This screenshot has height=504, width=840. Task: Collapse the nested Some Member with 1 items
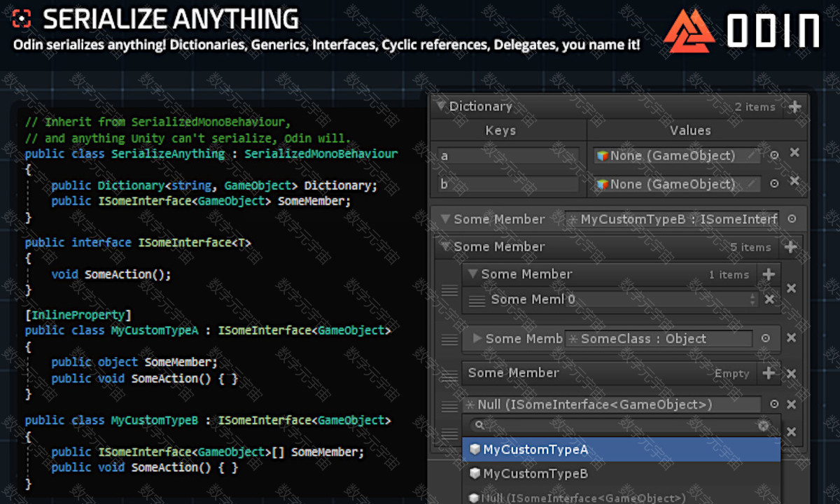472,274
